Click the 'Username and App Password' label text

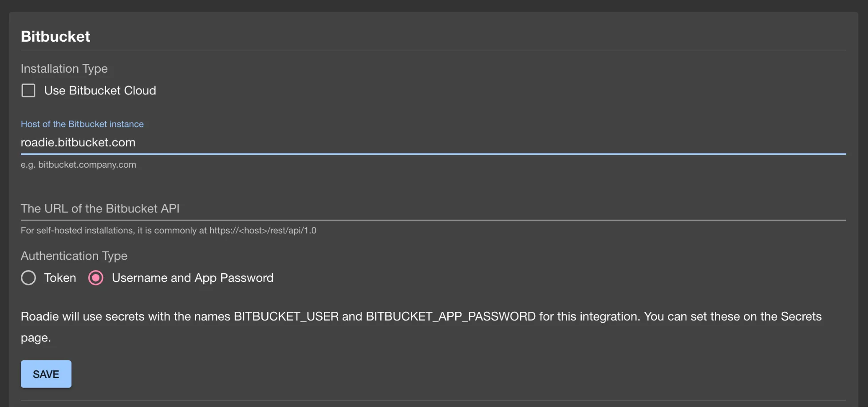pos(192,278)
